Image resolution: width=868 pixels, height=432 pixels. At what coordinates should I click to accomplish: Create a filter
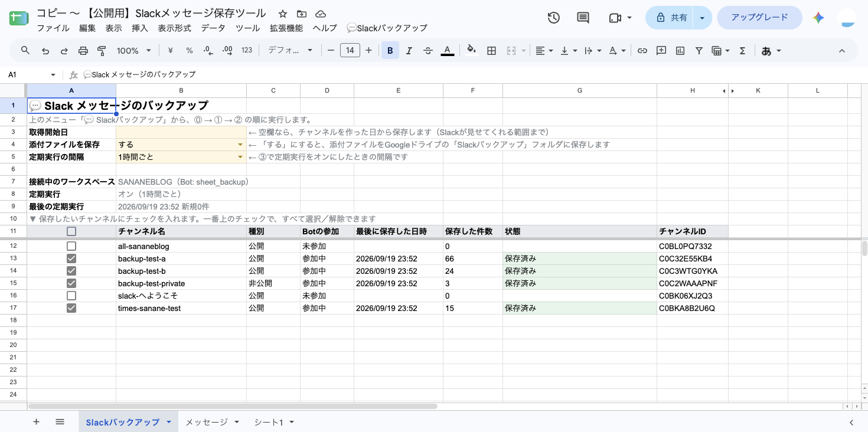[699, 51]
